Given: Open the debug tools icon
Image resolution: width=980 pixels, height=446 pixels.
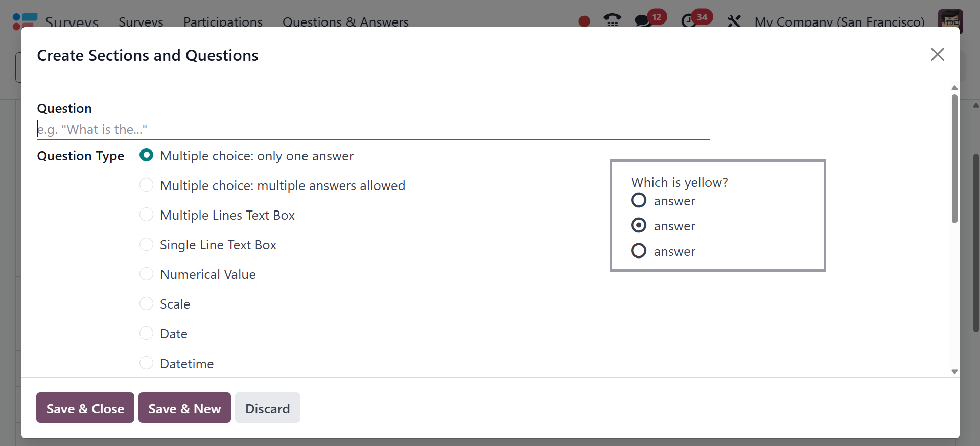Looking at the screenshot, I should 734,21.
